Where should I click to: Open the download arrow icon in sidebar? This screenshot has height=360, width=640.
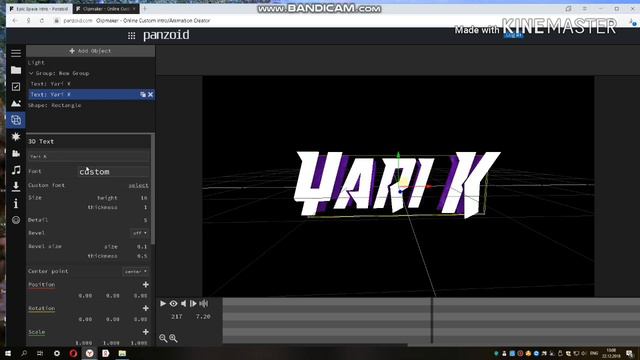click(x=16, y=187)
